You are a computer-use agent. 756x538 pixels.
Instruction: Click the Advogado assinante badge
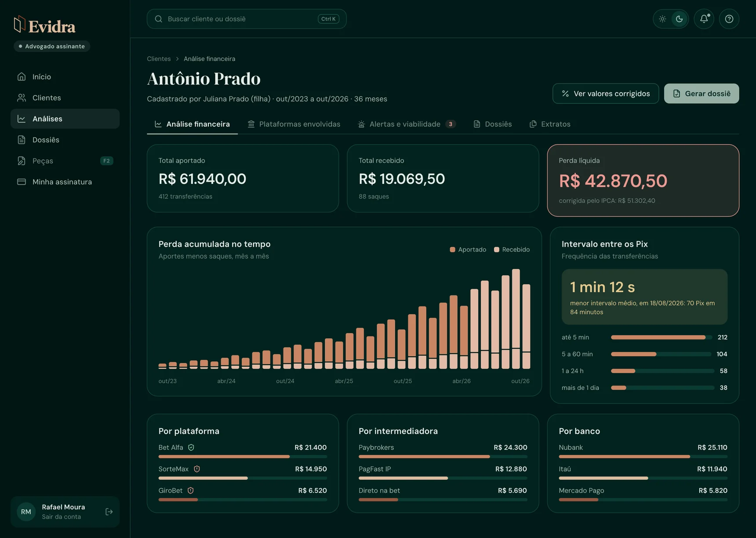(52, 46)
